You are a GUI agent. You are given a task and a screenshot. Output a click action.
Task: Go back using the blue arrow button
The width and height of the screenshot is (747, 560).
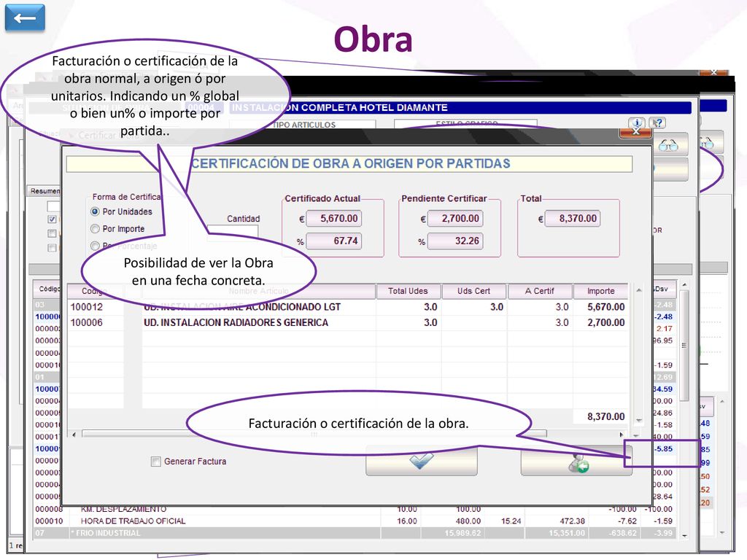(25, 18)
